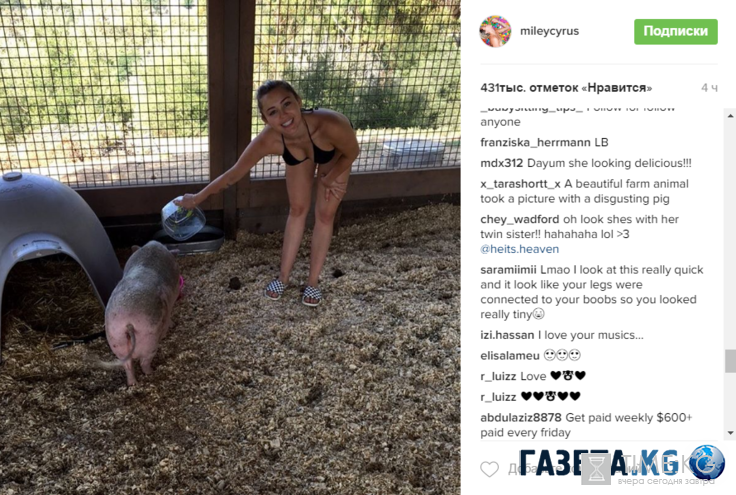The width and height of the screenshot is (736, 495).
Task: Click the heart like icon
Action: click(x=490, y=469)
